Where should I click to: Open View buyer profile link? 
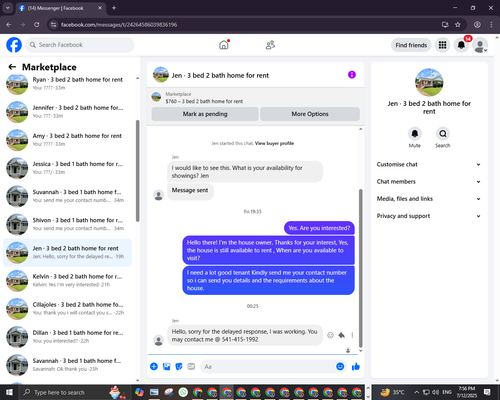tap(274, 143)
